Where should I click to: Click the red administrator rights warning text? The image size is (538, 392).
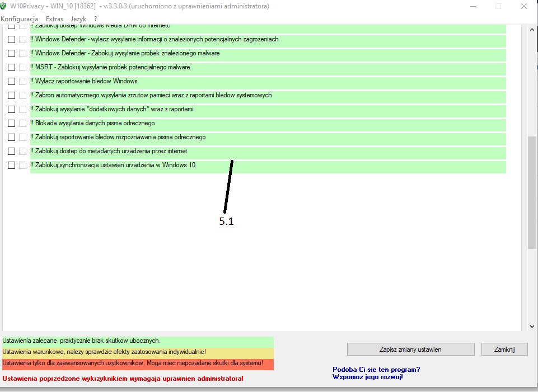click(123, 379)
